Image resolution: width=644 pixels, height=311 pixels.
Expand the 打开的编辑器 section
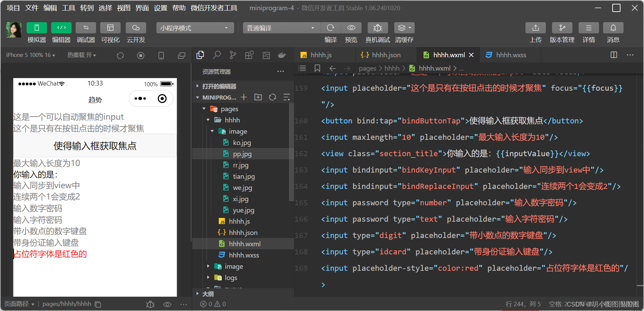(243, 86)
